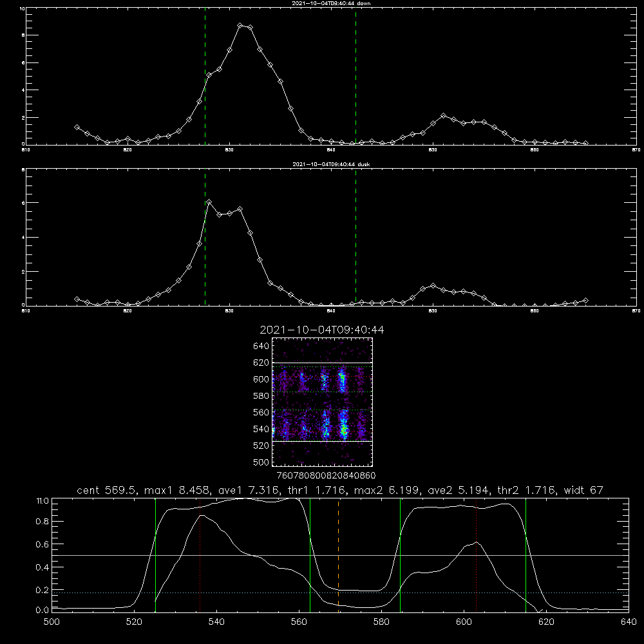This screenshot has width=644, height=644.
Task: Click x-axis label '600' of the profile plot
Action: click(x=464, y=622)
